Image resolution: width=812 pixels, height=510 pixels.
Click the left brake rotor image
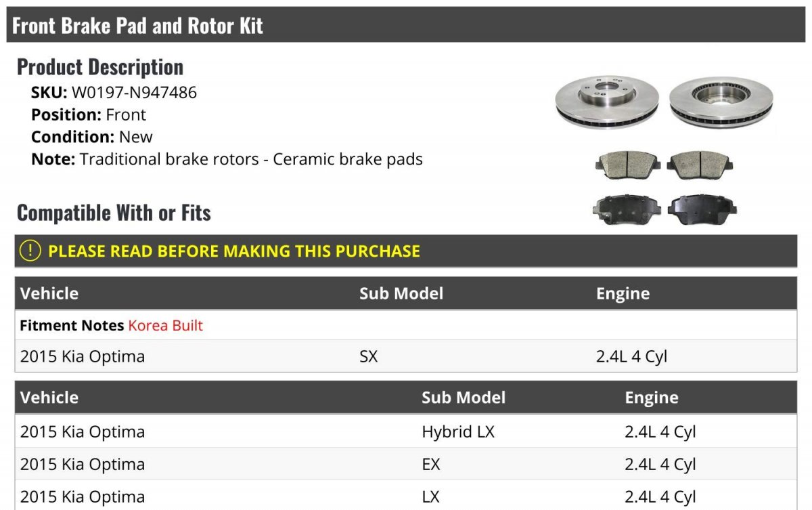click(x=607, y=100)
